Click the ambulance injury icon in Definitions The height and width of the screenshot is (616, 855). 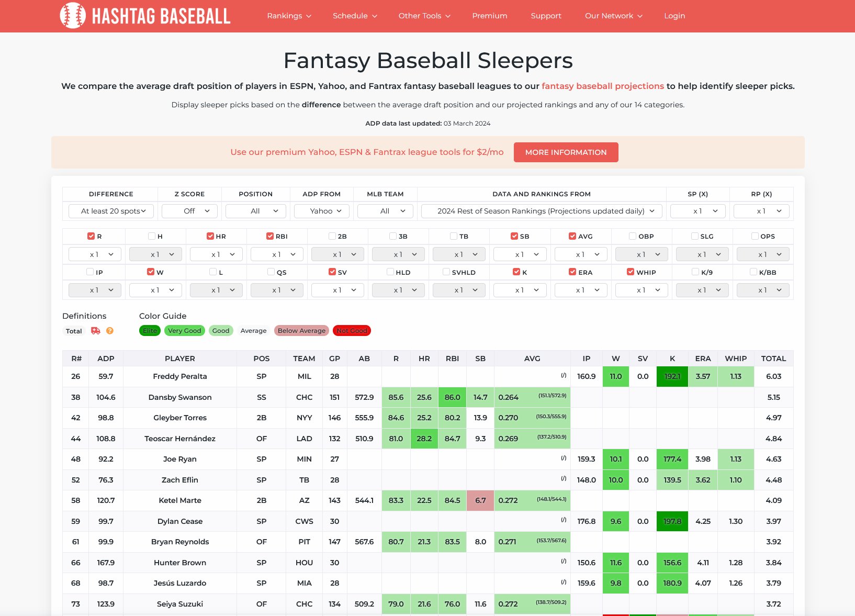pyautogui.click(x=95, y=331)
